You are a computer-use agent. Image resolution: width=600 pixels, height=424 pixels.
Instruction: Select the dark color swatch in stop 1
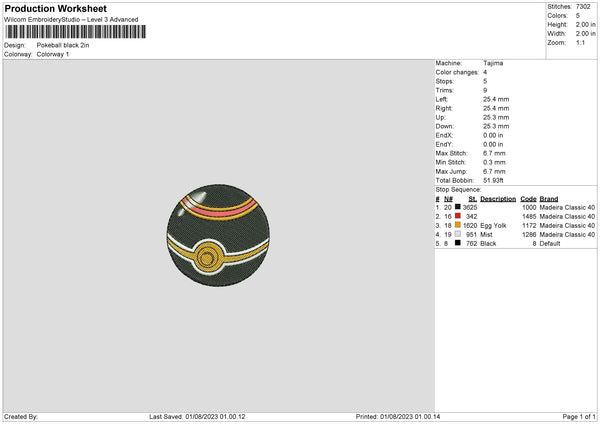pyautogui.click(x=458, y=207)
